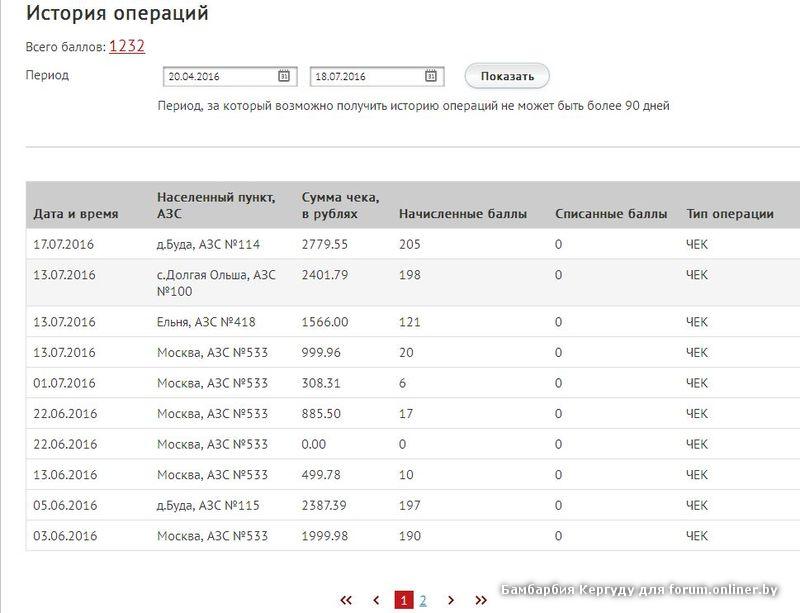Click the Населенный пункт, АЗС column header
Viewport: 800px width, 613px height.
point(216,205)
